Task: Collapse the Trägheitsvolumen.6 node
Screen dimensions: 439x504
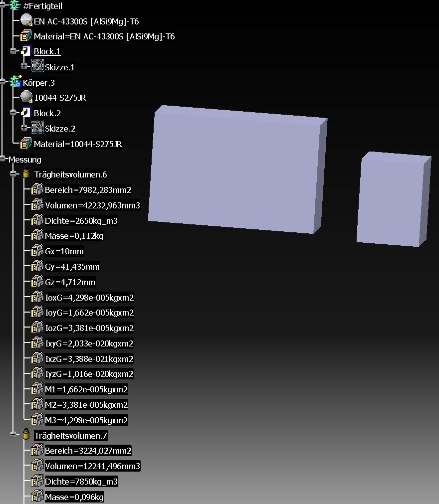Action: coord(13,174)
